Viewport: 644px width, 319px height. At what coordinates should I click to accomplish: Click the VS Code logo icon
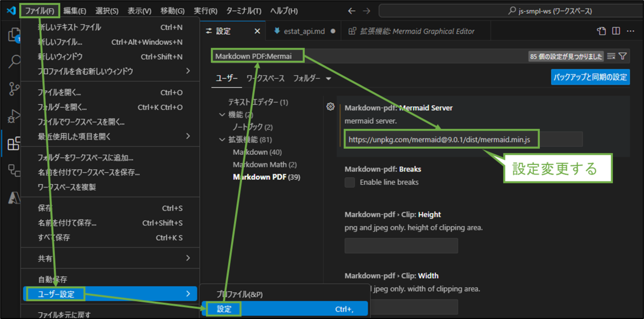[x=10, y=10]
